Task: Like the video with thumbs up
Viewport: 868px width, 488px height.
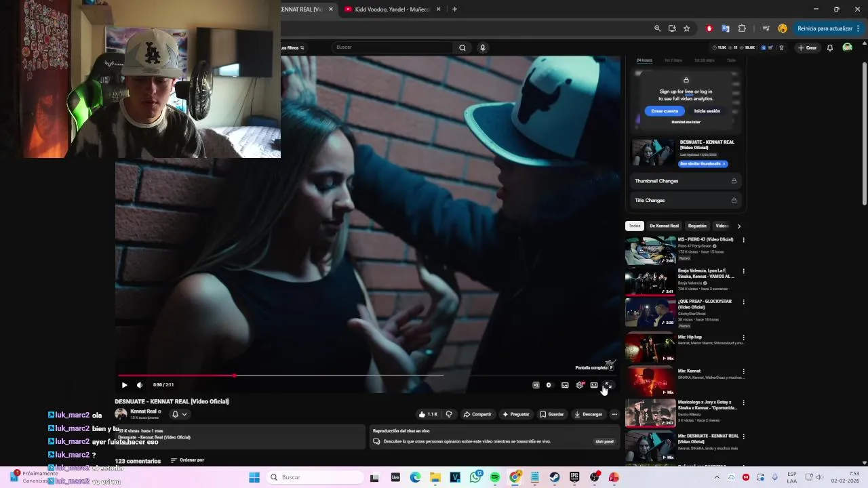Action: point(428,414)
